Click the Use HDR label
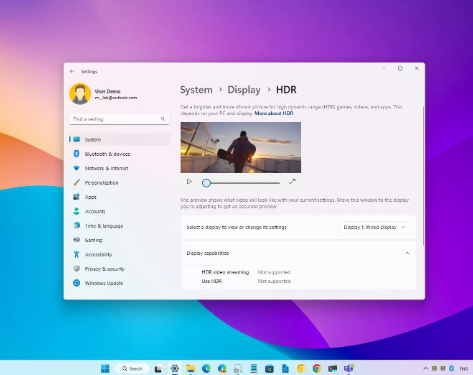 click(212, 281)
